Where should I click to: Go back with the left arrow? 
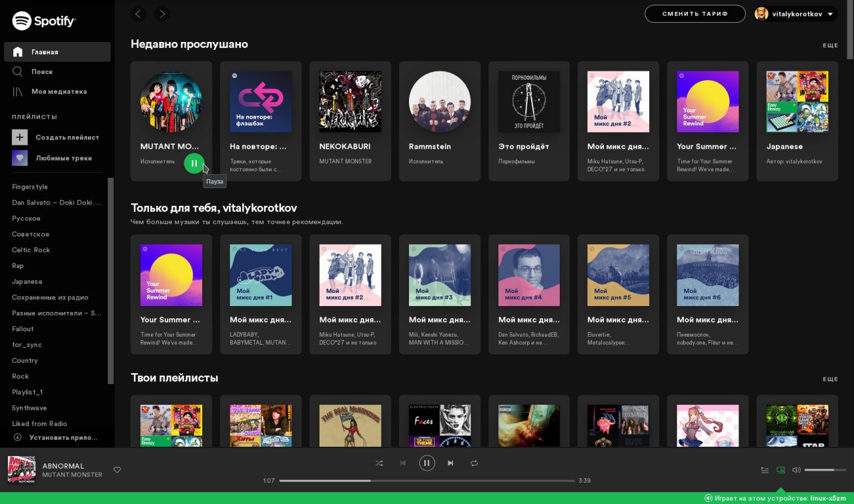pyautogui.click(x=139, y=13)
